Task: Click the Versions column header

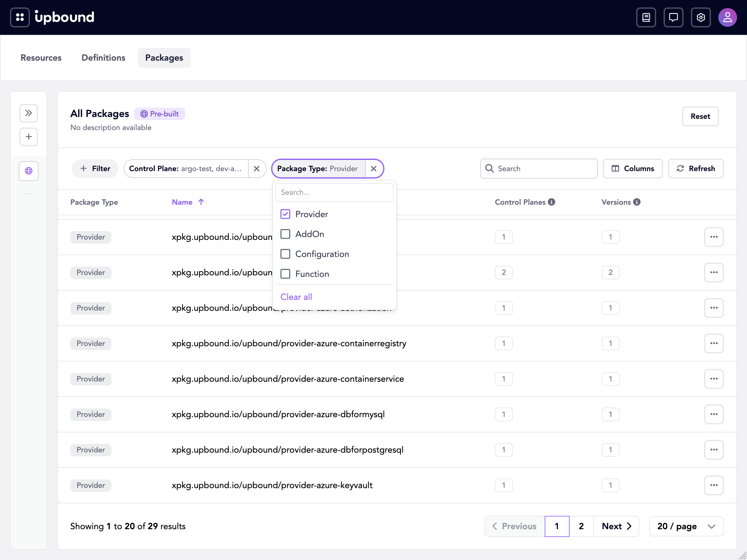Action: click(x=616, y=202)
